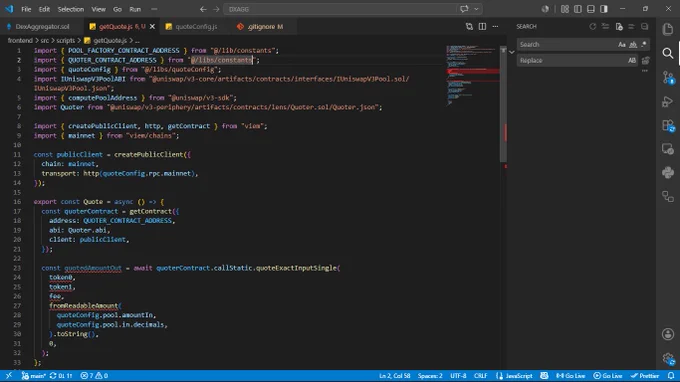Select the frontend breadcrumb folder
Viewport: 680px width, 382px height.
pos(20,40)
